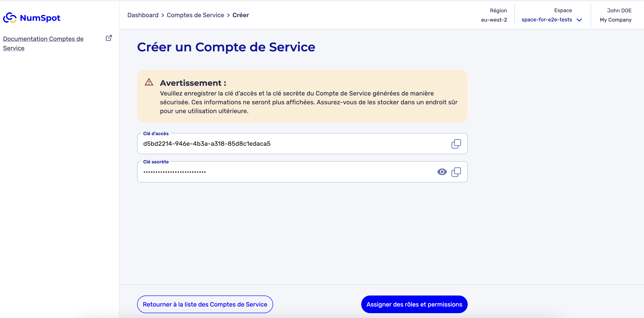
Task: Click inside the Clé d'accès field
Action: point(302,144)
